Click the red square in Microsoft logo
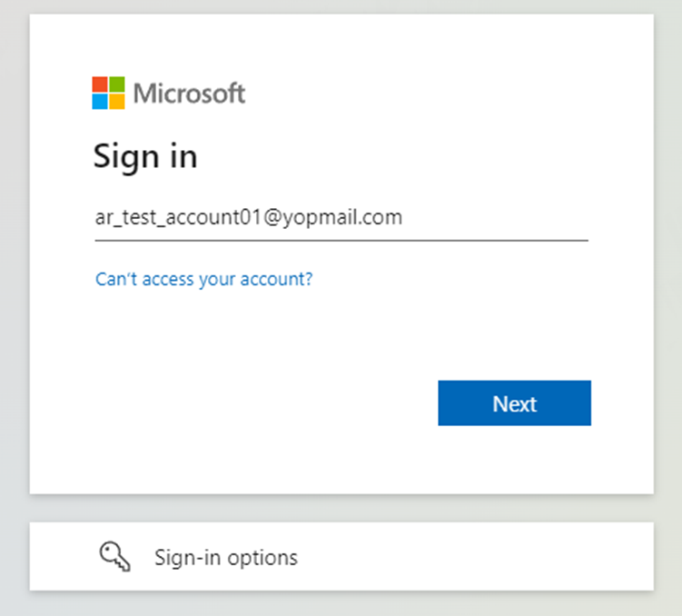 pos(100,84)
